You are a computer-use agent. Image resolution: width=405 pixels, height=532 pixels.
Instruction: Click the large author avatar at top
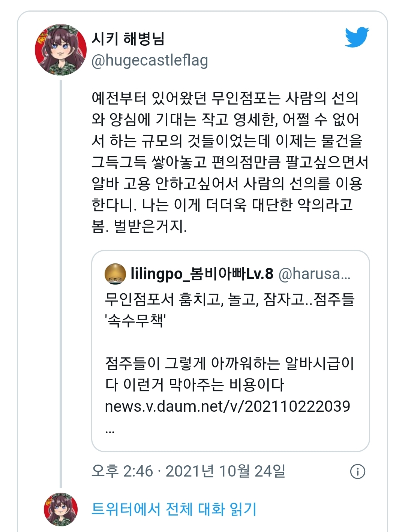click(61, 50)
